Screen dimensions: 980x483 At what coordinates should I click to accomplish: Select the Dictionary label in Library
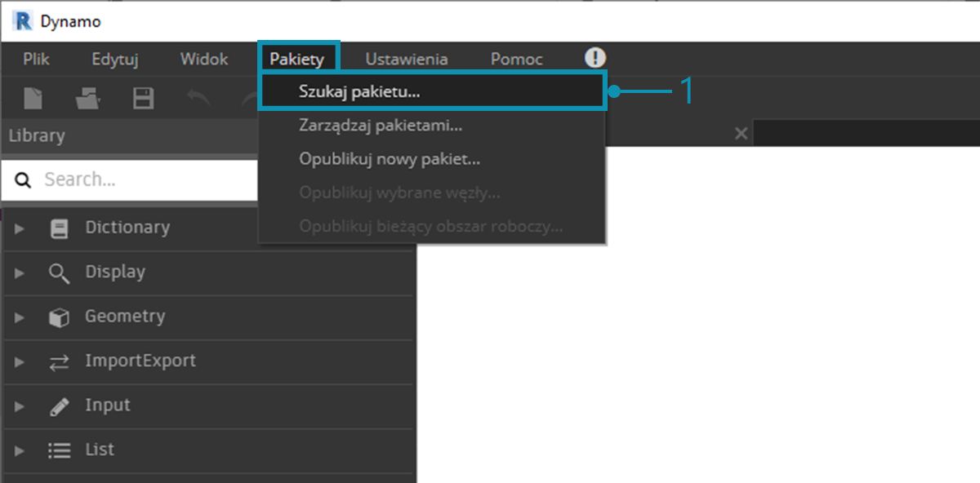(x=127, y=228)
